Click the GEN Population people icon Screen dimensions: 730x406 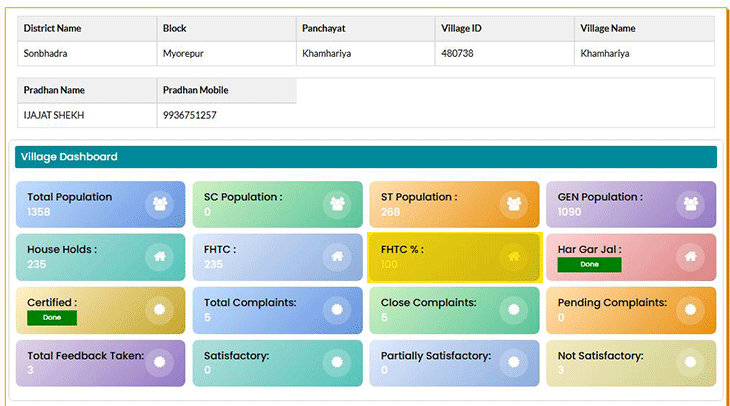pyautogui.click(x=690, y=204)
